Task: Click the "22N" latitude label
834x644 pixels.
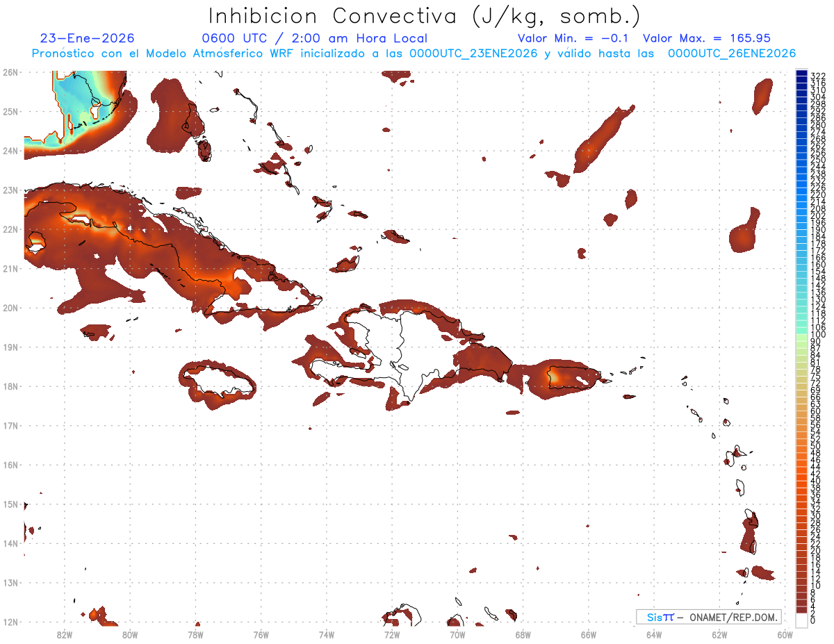Action: pyautogui.click(x=10, y=229)
